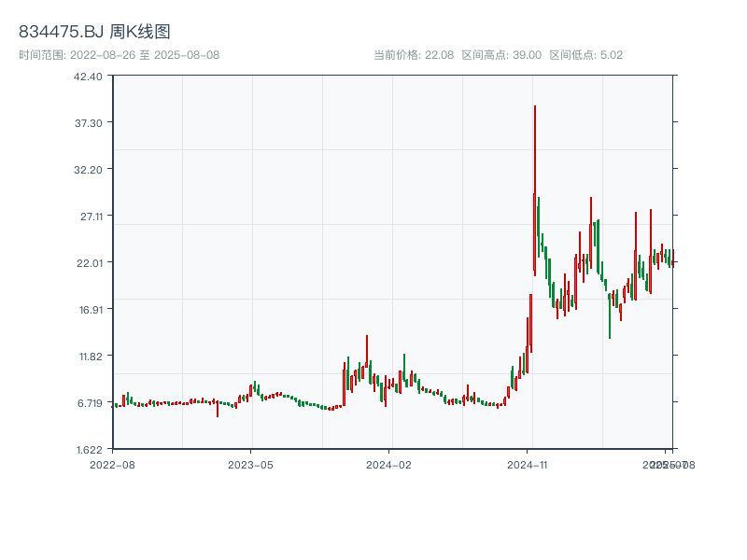Click x-axis label 2024-02

coord(388,465)
